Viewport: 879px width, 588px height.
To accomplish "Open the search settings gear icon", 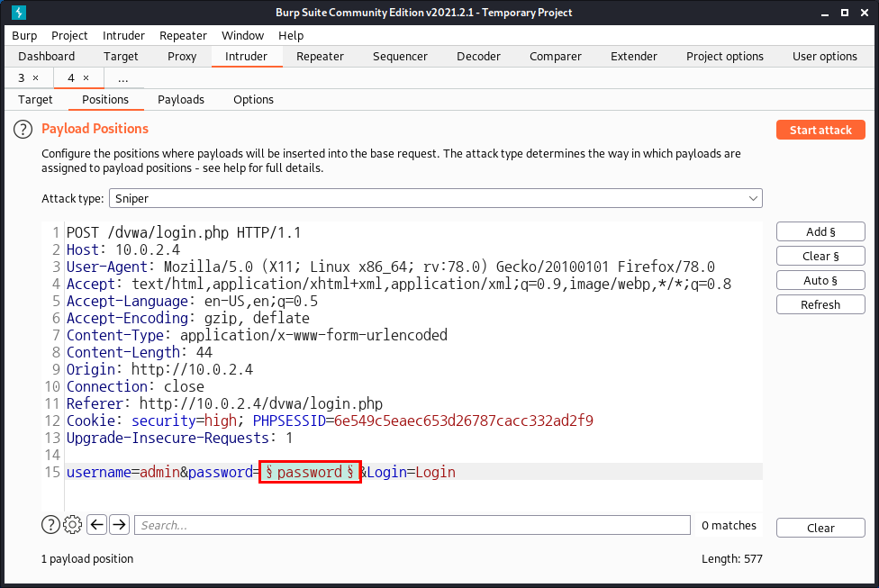I will tap(72, 525).
